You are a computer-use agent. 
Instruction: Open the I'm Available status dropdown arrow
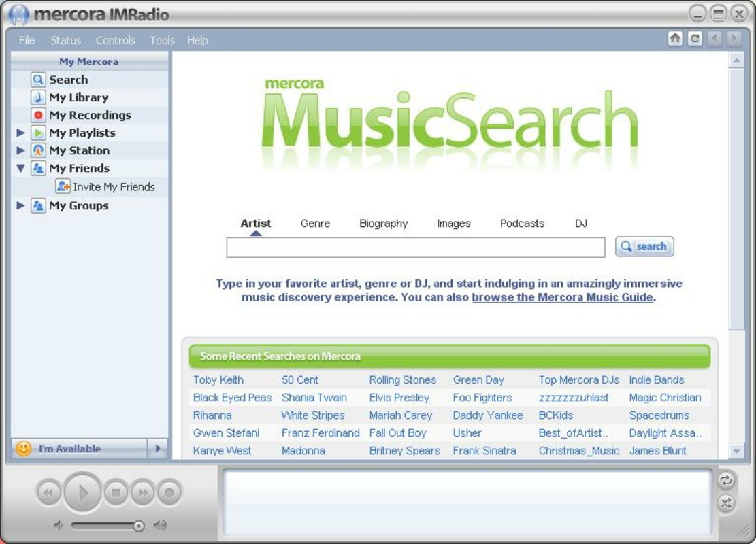tap(158, 449)
